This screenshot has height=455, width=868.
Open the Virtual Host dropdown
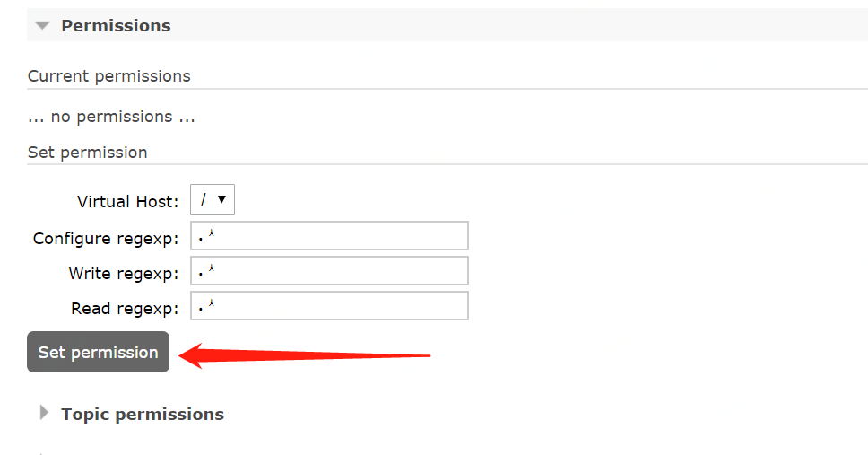click(x=212, y=201)
